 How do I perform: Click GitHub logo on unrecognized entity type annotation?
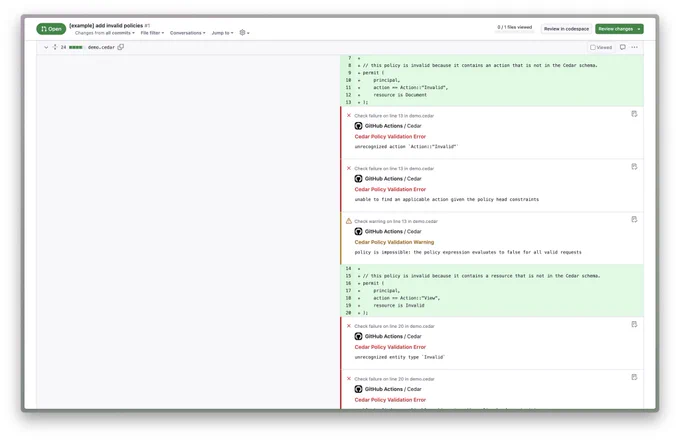[x=358, y=336]
